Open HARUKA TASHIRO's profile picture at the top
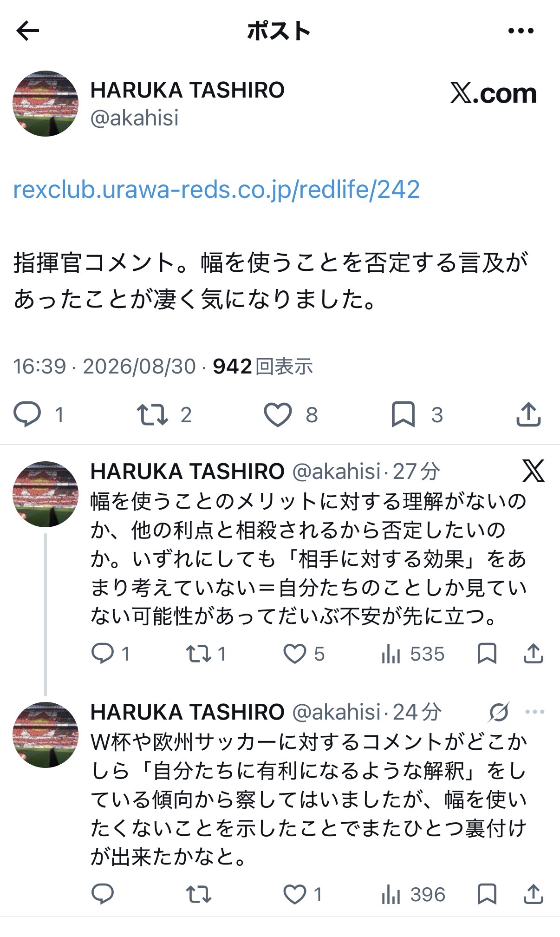 pos(46,104)
